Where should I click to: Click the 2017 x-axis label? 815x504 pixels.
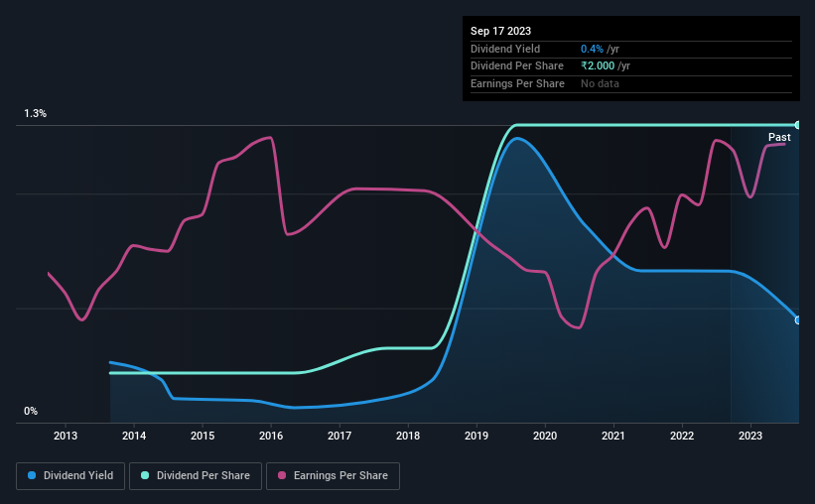[340, 436]
